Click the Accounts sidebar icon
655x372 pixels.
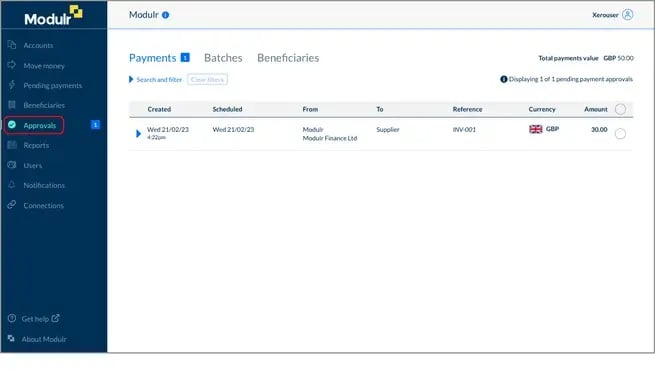click(x=12, y=45)
